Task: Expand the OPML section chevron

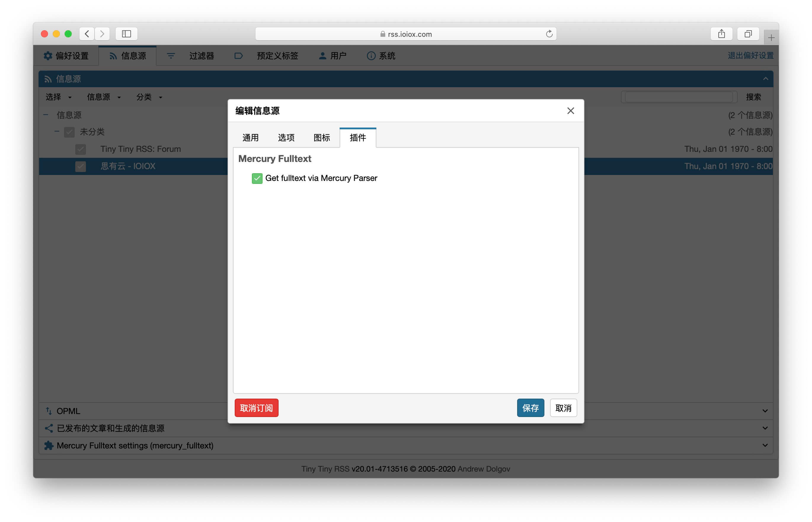Action: click(765, 411)
